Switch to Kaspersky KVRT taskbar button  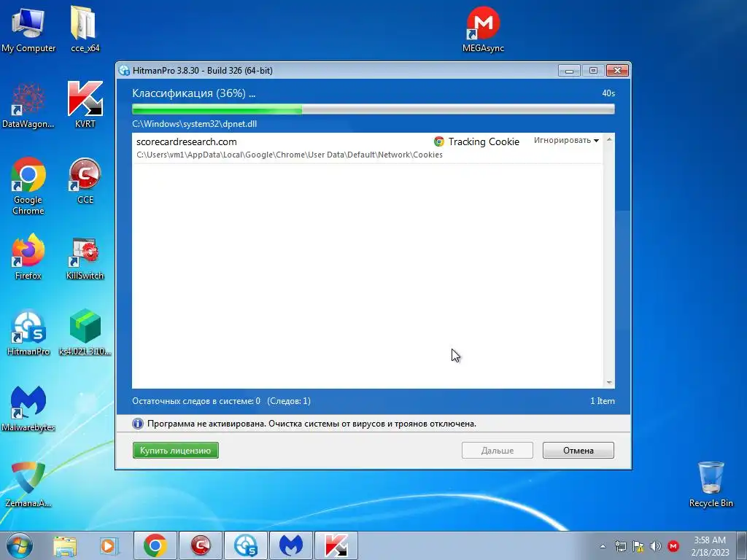[x=336, y=545]
